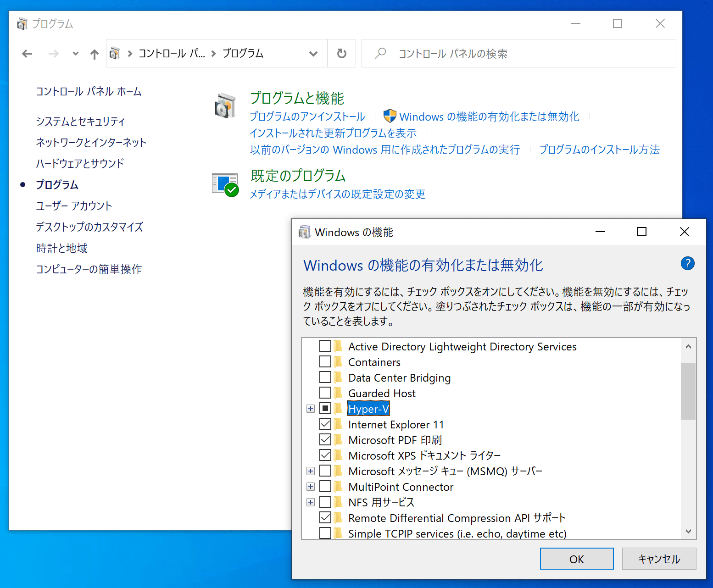Image resolution: width=713 pixels, height=588 pixels.
Task: Click the Forward arrow in navigation bar
Action: coord(54,54)
